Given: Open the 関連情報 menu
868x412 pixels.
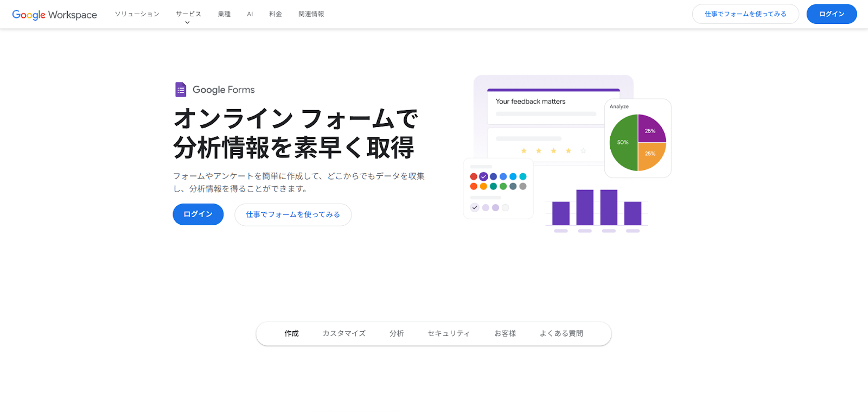Looking at the screenshot, I should pyautogui.click(x=311, y=14).
